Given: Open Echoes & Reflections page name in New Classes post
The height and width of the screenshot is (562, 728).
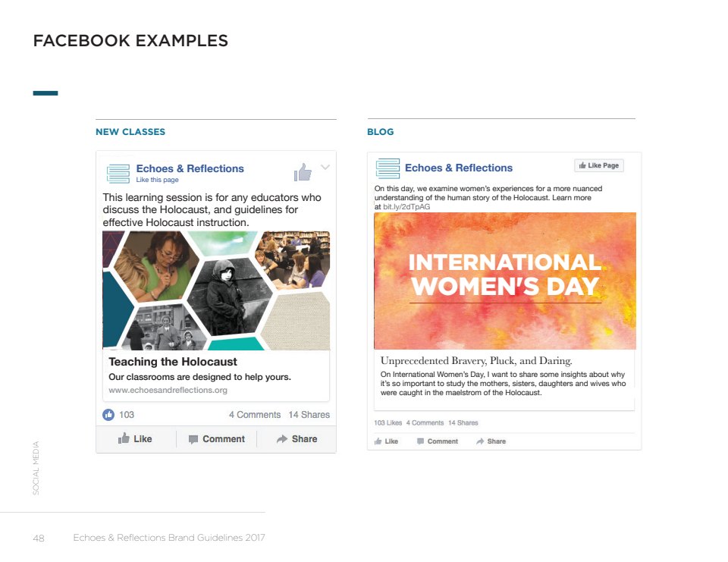Looking at the screenshot, I should click(190, 168).
